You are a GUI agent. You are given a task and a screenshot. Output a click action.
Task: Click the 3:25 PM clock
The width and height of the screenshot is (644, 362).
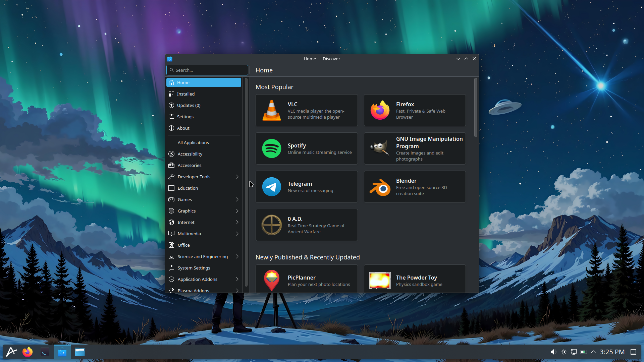tap(612, 352)
